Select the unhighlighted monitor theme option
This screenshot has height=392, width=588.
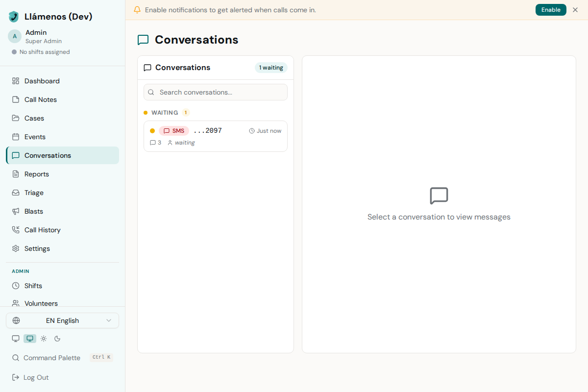click(16, 339)
